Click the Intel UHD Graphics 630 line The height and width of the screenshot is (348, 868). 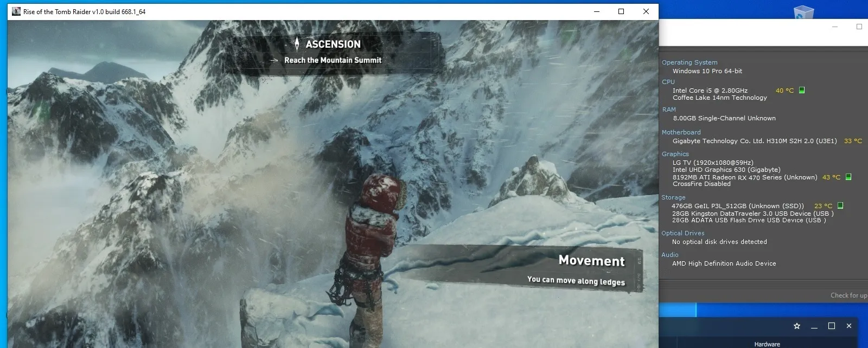(x=726, y=170)
